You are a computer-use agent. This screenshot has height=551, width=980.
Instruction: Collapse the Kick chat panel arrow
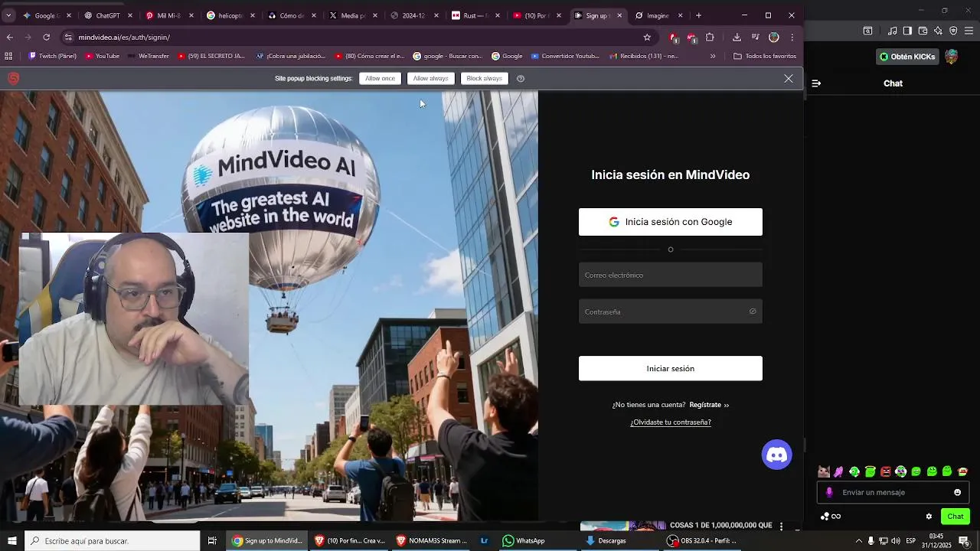point(816,83)
